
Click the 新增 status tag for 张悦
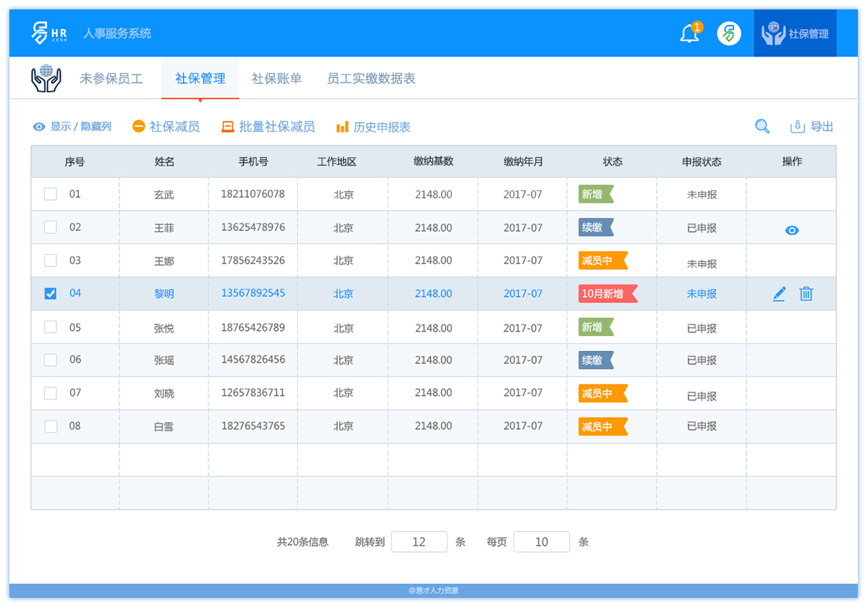[x=596, y=327]
